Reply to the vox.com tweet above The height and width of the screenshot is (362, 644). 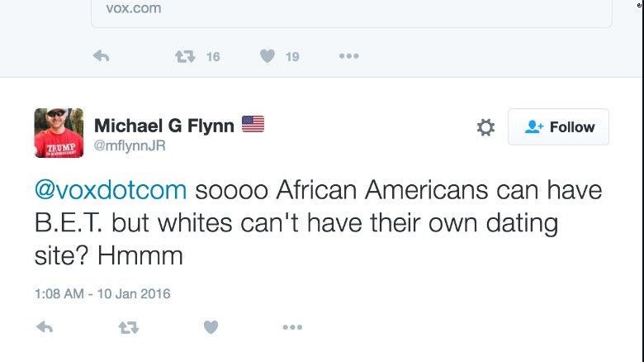(x=101, y=56)
